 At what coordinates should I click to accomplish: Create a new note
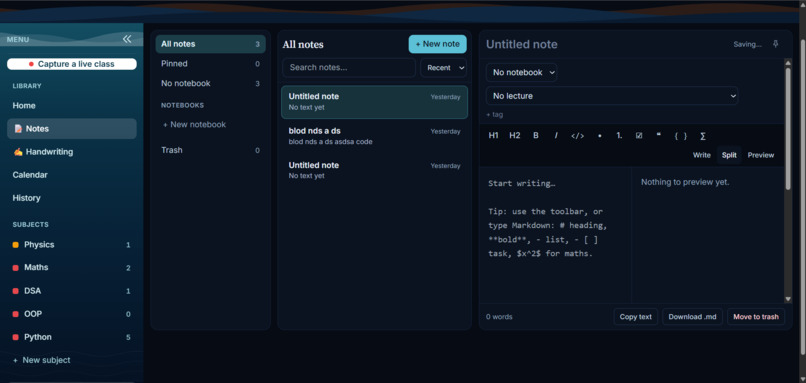click(x=437, y=44)
